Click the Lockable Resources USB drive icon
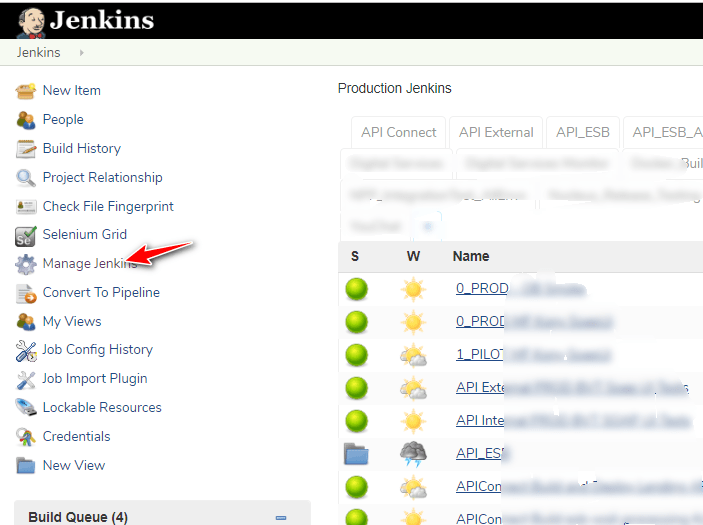Viewport: 703px width, 525px height. click(26, 408)
